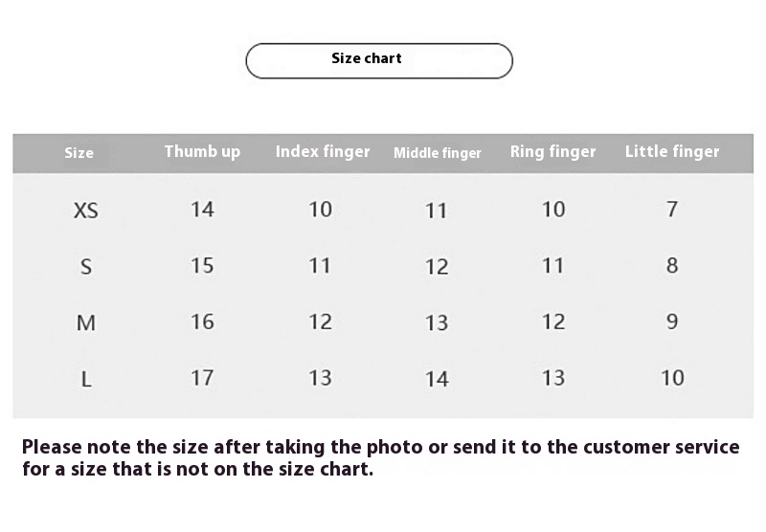The height and width of the screenshot is (532, 766).
Task: Click the Little finger column header
Action: pyautogui.click(x=672, y=151)
